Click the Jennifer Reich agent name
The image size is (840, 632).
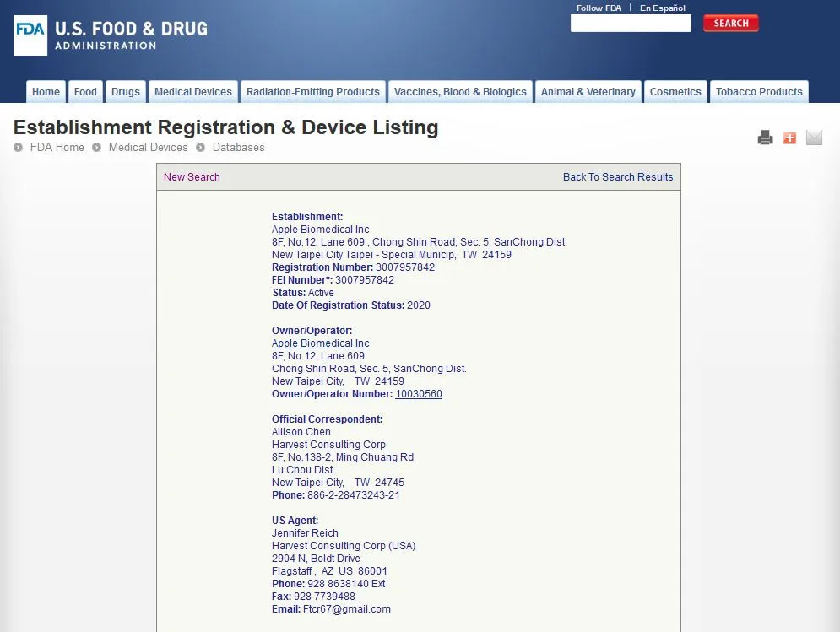coord(305,533)
